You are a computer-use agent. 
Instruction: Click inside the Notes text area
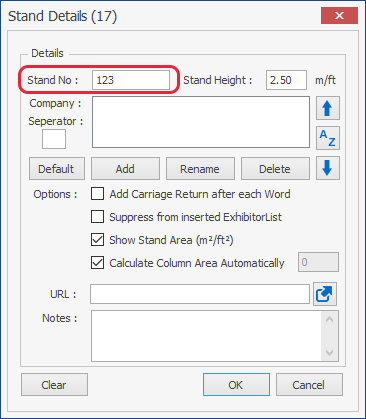[x=206, y=336]
